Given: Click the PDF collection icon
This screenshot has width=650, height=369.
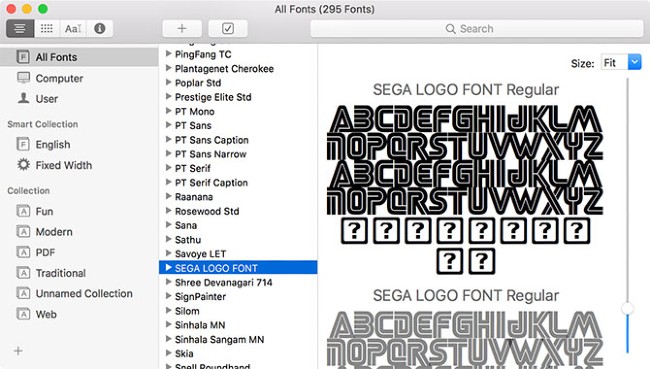Looking at the screenshot, I should pyautogui.click(x=23, y=252).
